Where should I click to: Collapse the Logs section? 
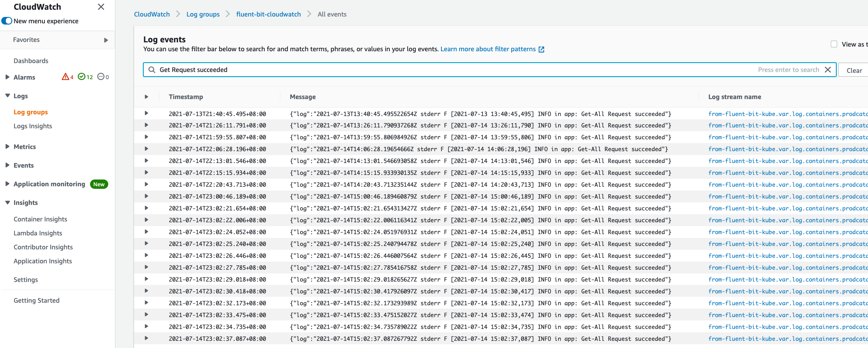[7, 96]
